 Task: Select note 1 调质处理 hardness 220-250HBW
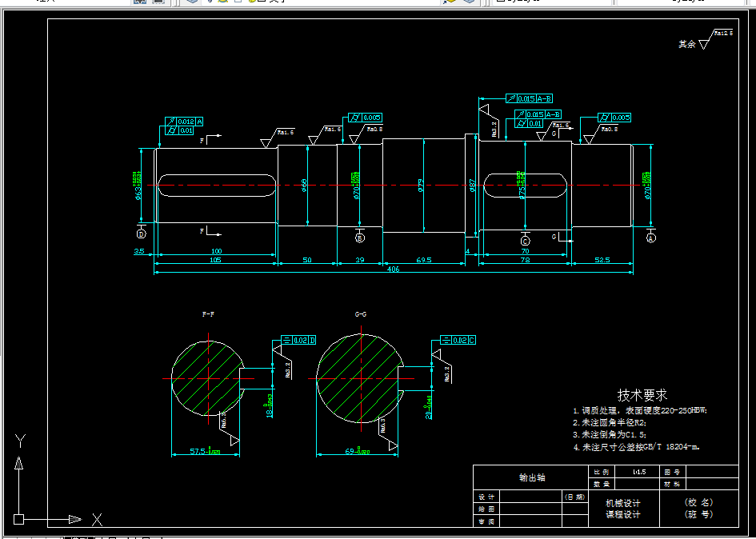pyautogui.click(x=640, y=411)
